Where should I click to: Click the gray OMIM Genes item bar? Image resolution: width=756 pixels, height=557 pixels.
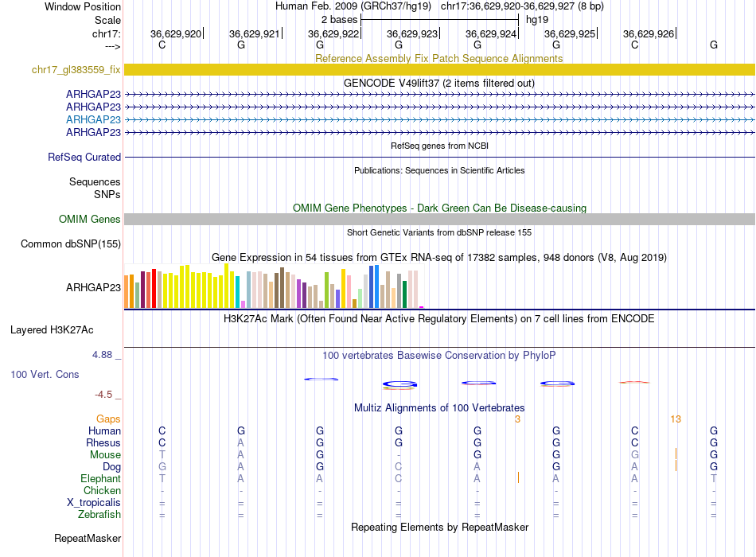pyautogui.click(x=439, y=220)
